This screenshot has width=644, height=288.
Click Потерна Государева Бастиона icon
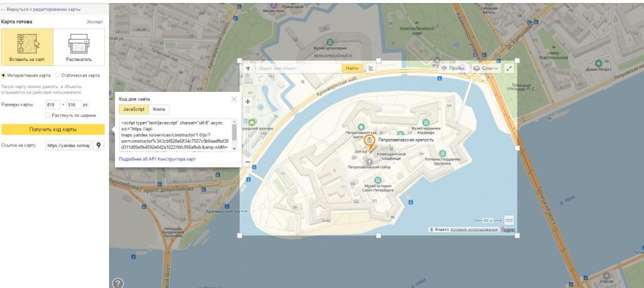[x=442, y=153]
